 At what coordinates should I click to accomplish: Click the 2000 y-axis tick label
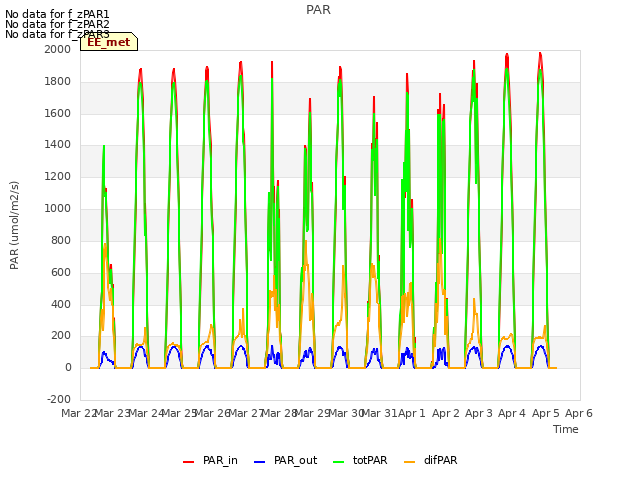click(x=58, y=49)
